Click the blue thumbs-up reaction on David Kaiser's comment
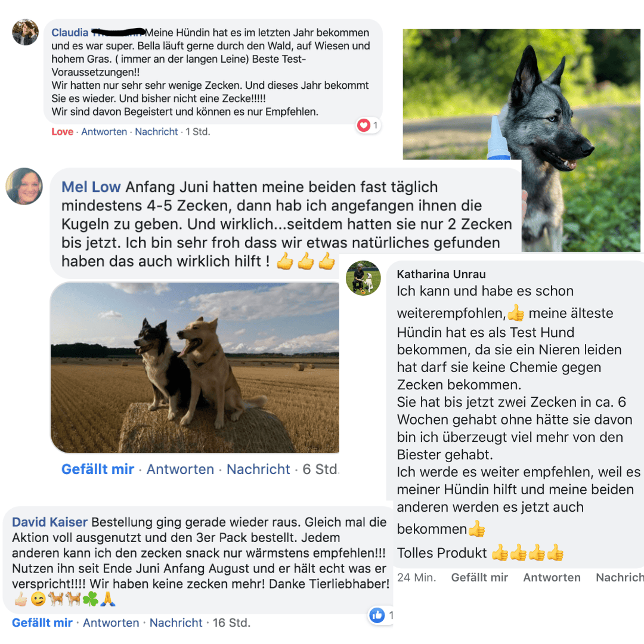Viewport: 644px width, 644px height. pos(377,615)
